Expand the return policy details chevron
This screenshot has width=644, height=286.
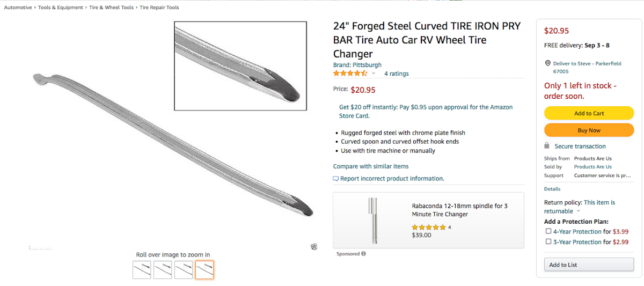579,211
